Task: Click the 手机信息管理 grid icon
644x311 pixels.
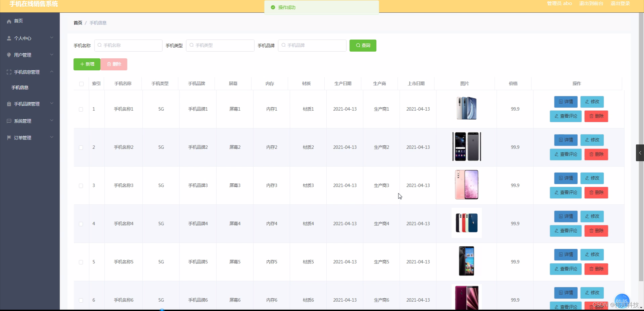Action: pyautogui.click(x=9, y=72)
